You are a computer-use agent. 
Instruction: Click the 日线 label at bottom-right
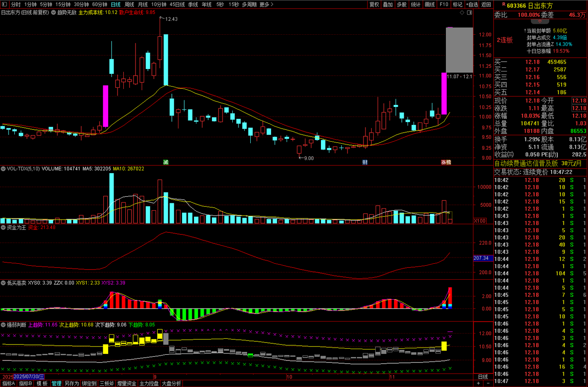[x=483, y=377]
